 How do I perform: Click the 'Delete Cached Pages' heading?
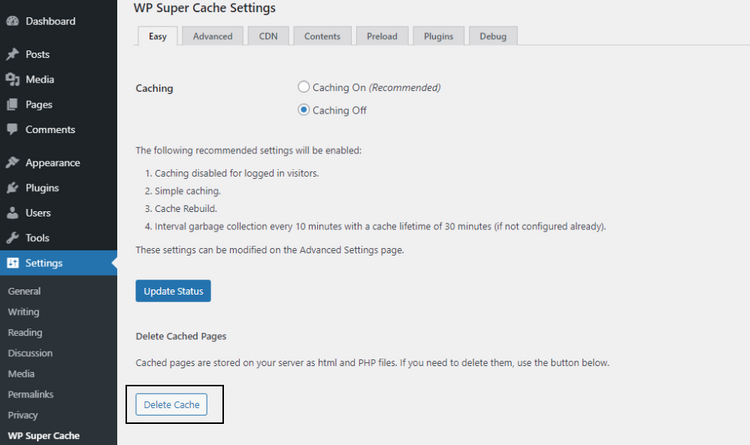181,336
